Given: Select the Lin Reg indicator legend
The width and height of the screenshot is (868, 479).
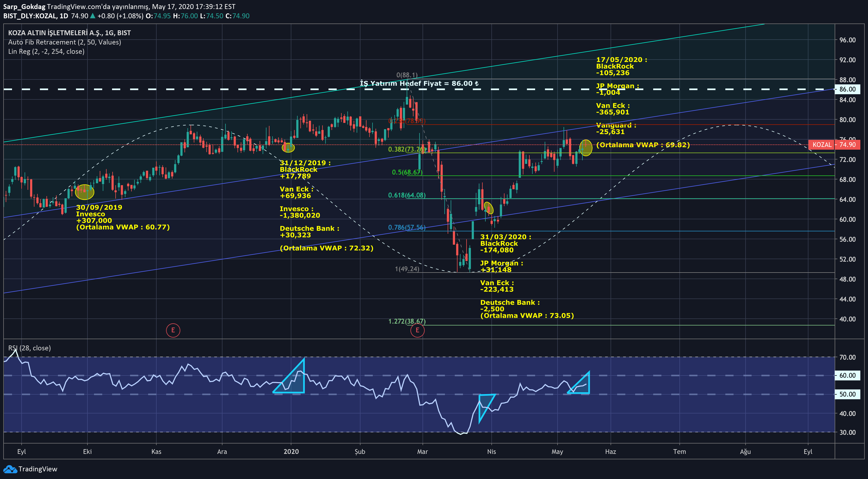Looking at the screenshot, I should (x=46, y=52).
